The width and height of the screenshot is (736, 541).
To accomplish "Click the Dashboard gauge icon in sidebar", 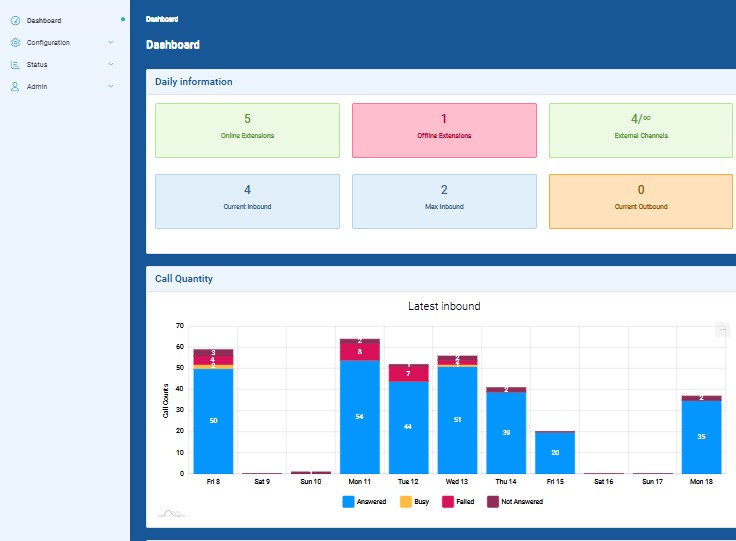I will point(15,20).
